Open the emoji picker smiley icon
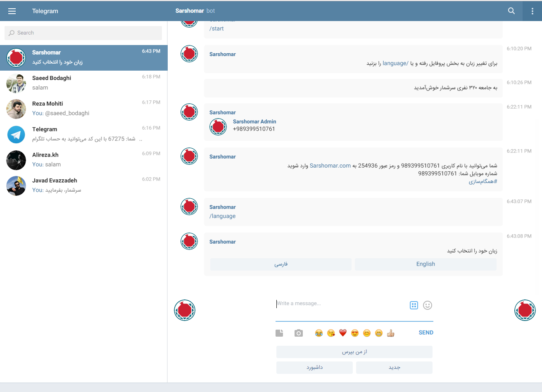The width and height of the screenshot is (542, 392). click(427, 305)
